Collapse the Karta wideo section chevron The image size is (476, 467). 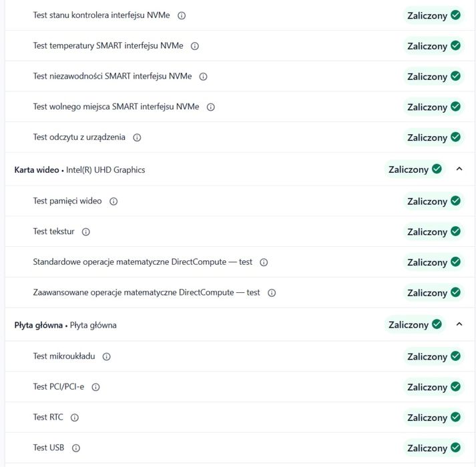[x=459, y=169]
